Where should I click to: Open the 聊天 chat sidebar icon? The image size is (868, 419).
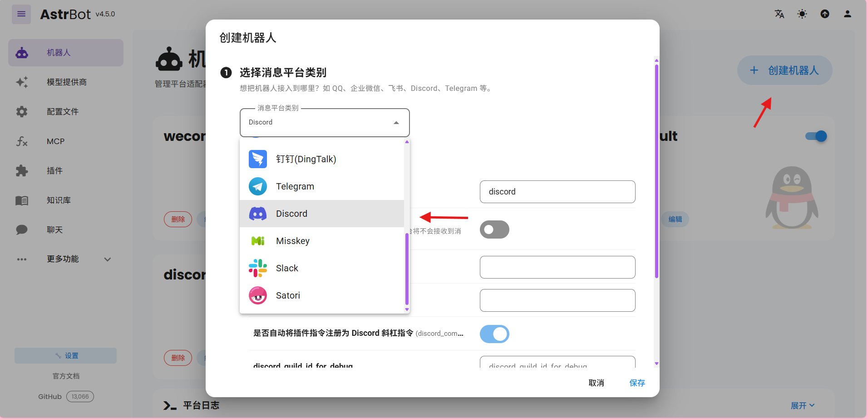pos(21,229)
